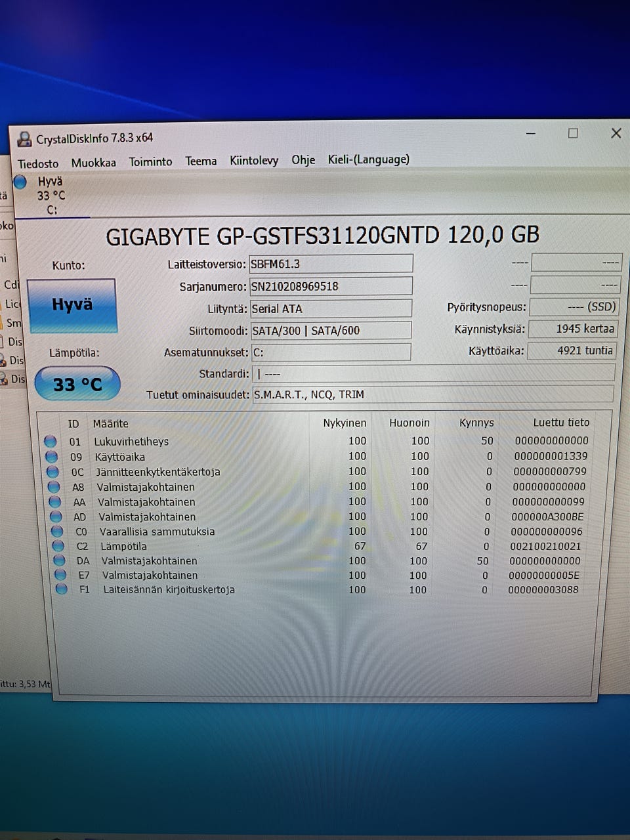
Task: Click the status orb of row DA
Action: click(x=60, y=560)
